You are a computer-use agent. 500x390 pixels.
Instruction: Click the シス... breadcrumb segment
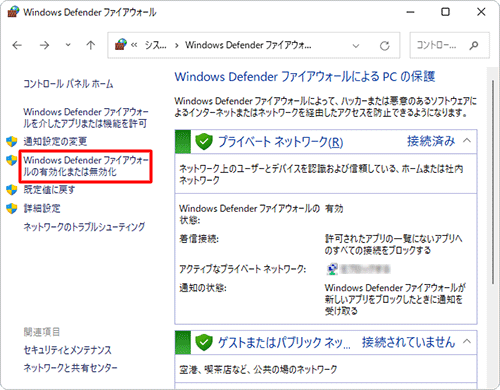[156, 45]
